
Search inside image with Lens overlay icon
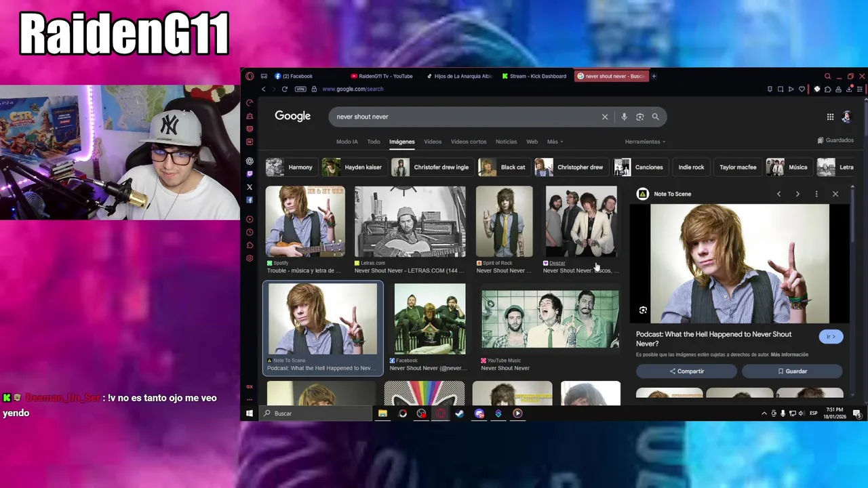point(643,310)
